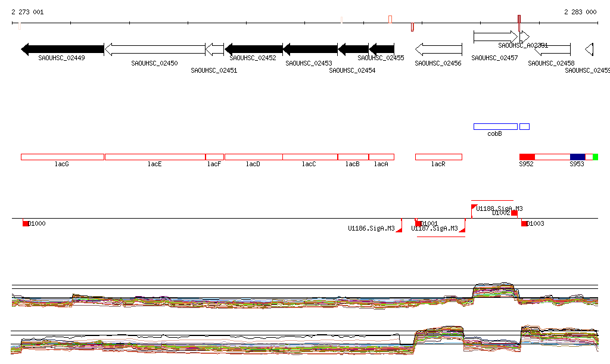Click the long SAOUHSC_02457 gene arrow
The width and height of the screenshot is (610, 364).
point(495,37)
